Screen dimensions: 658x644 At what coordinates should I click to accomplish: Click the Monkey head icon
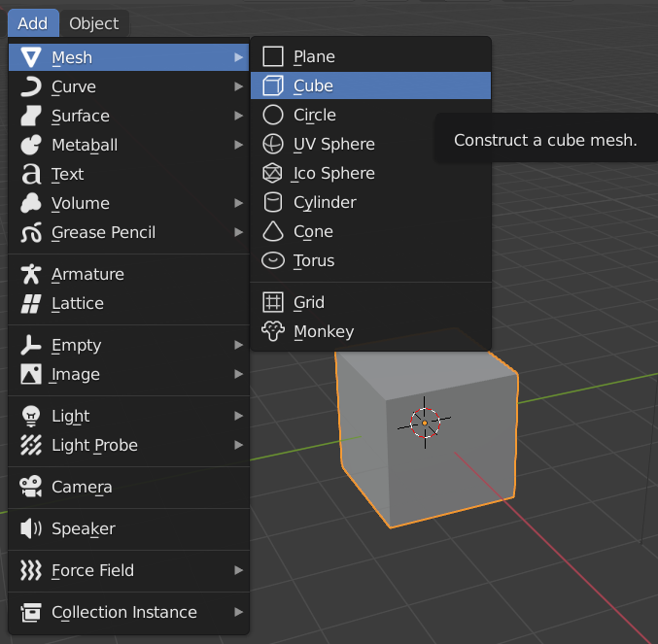pyautogui.click(x=273, y=331)
